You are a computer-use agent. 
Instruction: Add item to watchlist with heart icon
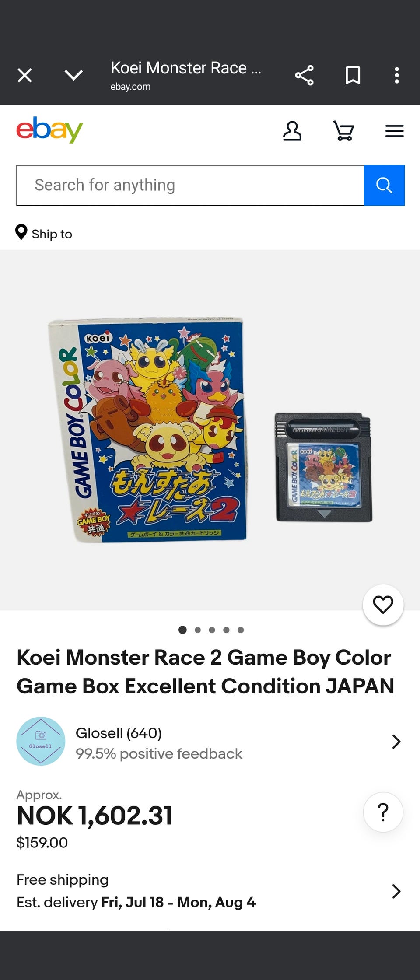click(383, 605)
